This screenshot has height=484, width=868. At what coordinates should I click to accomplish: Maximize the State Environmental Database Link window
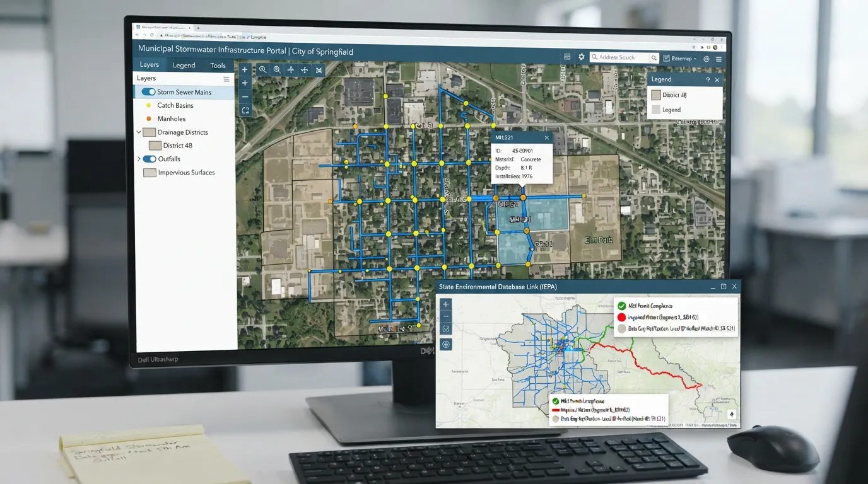(724, 287)
